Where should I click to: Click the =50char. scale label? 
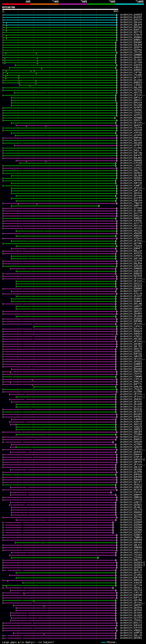point(111,642)
